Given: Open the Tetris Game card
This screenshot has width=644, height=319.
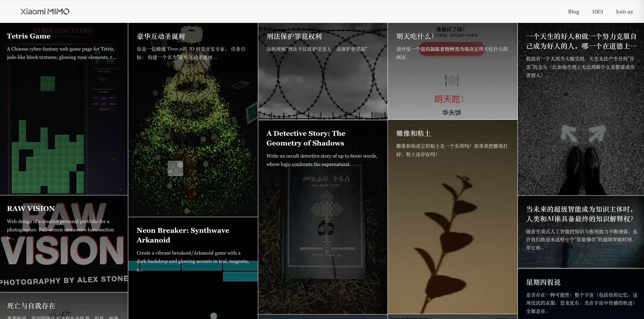Looking at the screenshot, I should tap(29, 36).
